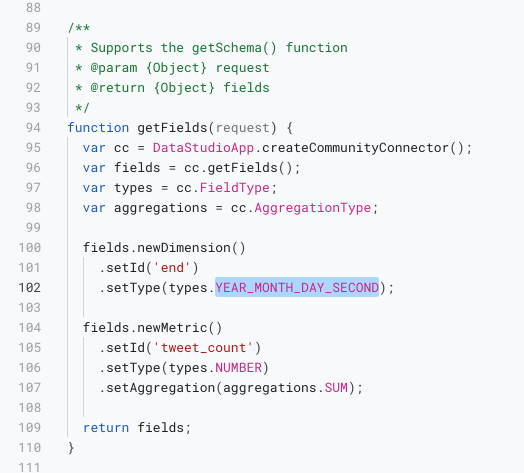
Task: Click setAggregation method on line 107
Action: coord(160,388)
